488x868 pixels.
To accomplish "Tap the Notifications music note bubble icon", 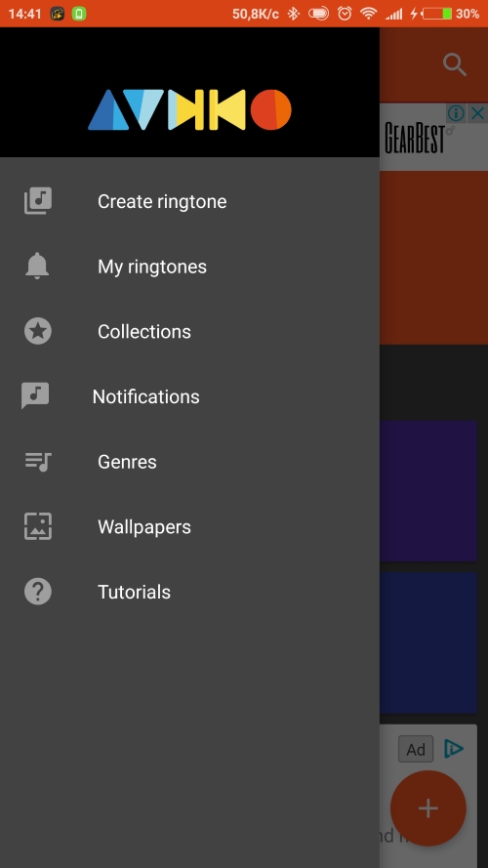I will pos(35,395).
